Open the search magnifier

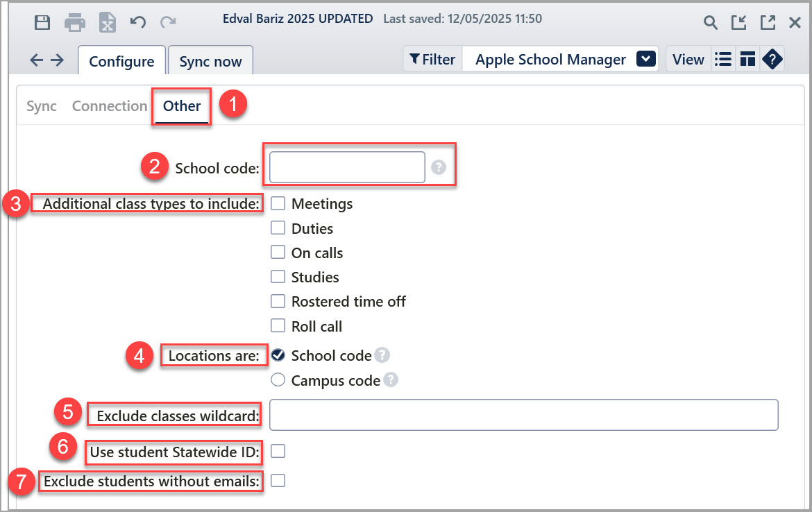pyautogui.click(x=711, y=23)
